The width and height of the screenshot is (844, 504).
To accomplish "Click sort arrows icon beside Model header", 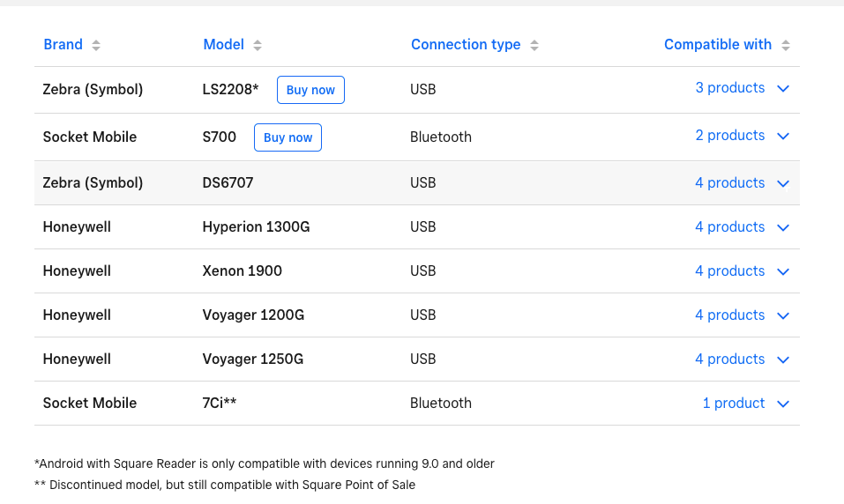I will click(x=258, y=45).
